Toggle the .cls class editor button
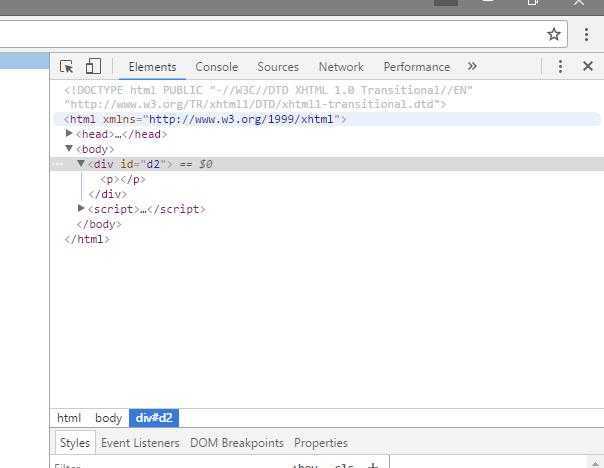604x468 pixels. point(344,465)
